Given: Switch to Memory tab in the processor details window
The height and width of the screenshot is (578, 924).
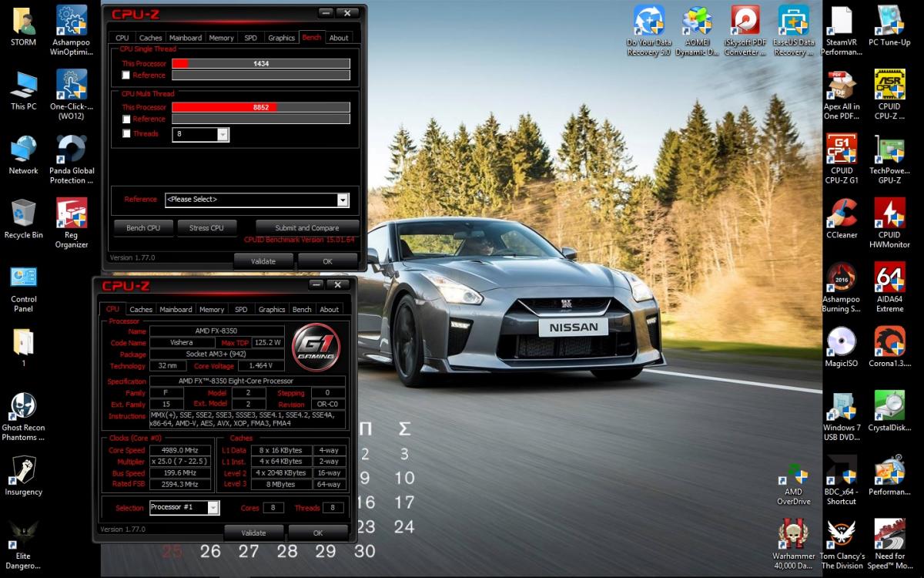Looking at the screenshot, I should coord(212,310).
